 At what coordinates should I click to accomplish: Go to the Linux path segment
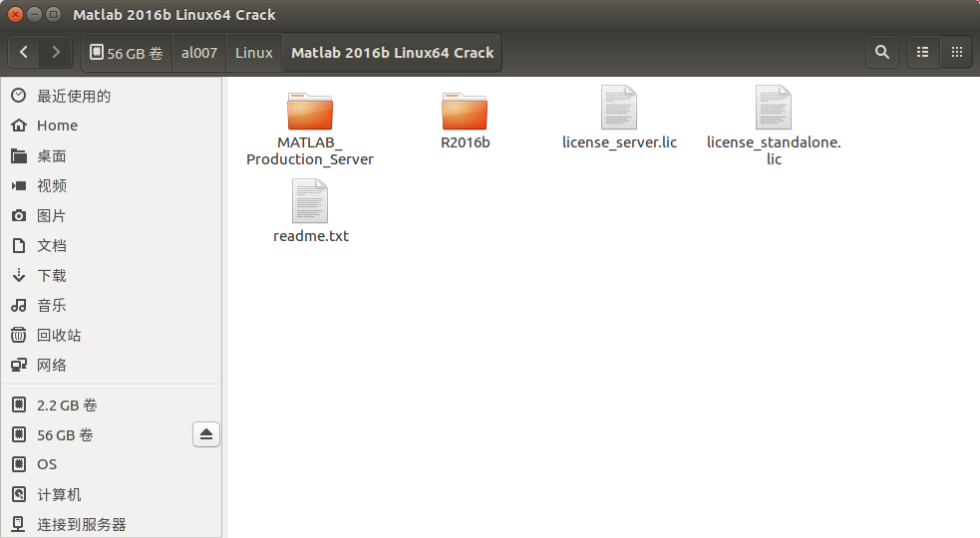pyautogui.click(x=254, y=53)
